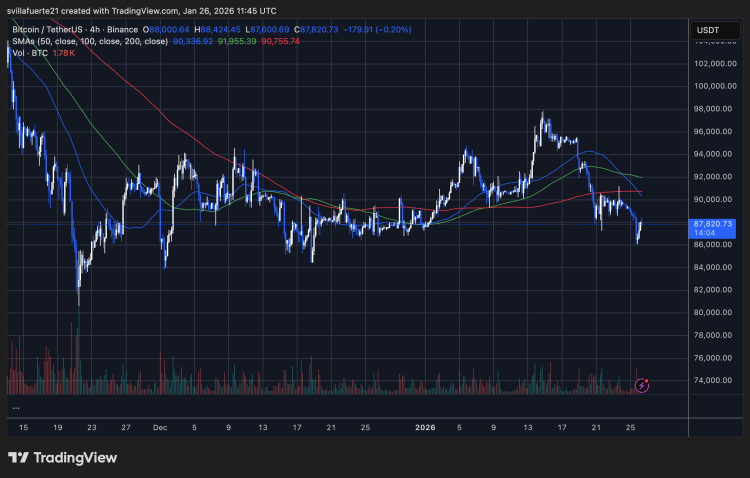Screen dimensions: 750x478
Task: Click the 78,000.00 price axis label
Action: click(x=713, y=335)
